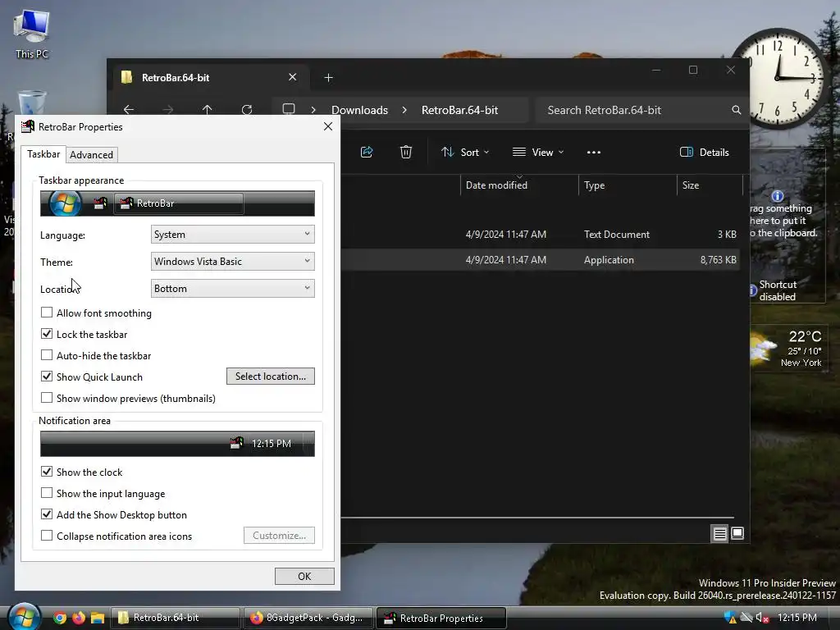Open the This PC desktop icon
Viewport: 840px width, 630px height.
pyautogui.click(x=32, y=32)
